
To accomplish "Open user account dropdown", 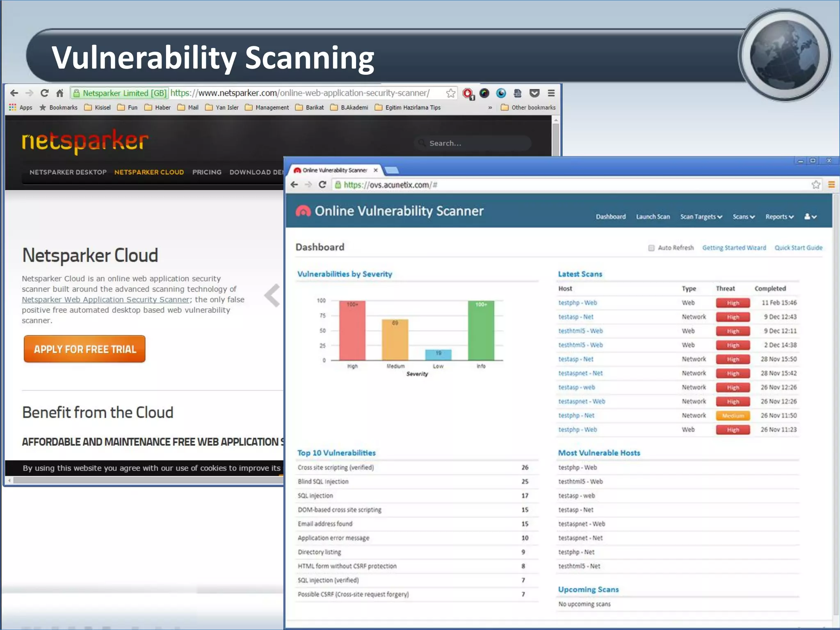I will (x=810, y=217).
